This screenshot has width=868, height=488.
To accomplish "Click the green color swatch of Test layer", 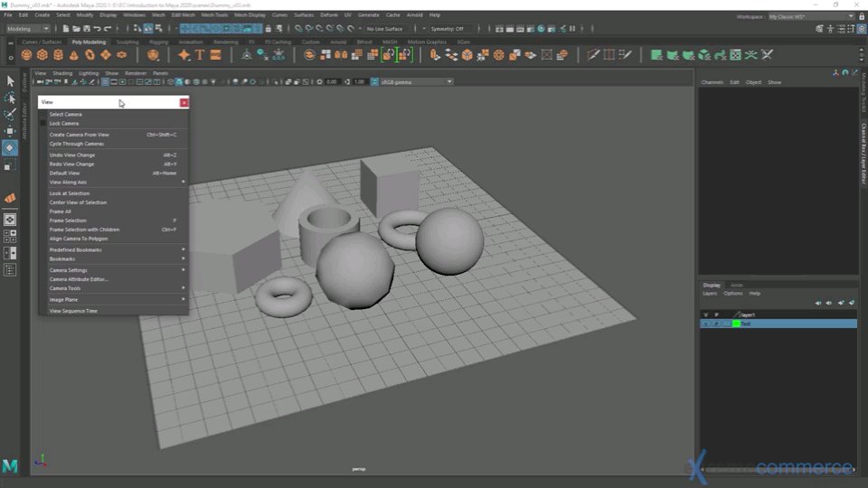I will click(736, 324).
